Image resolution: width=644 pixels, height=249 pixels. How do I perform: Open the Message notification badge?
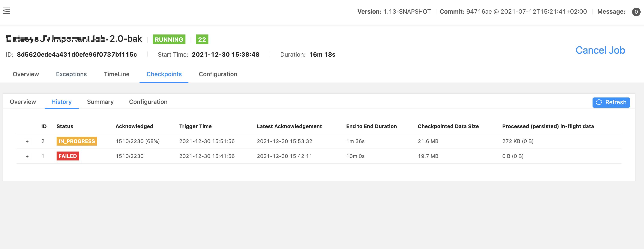[x=636, y=11]
